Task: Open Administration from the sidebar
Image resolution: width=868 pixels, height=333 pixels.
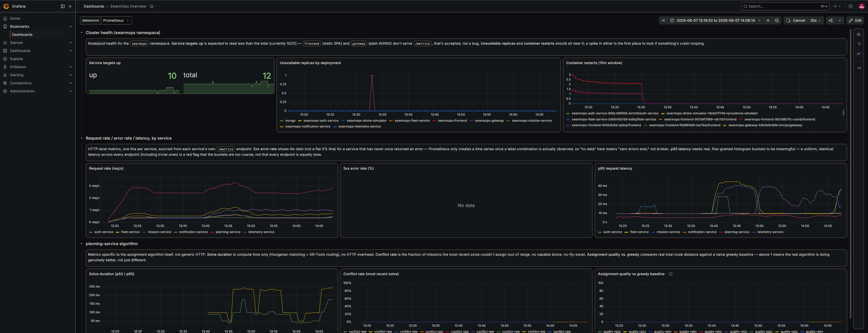Action: click(22, 91)
